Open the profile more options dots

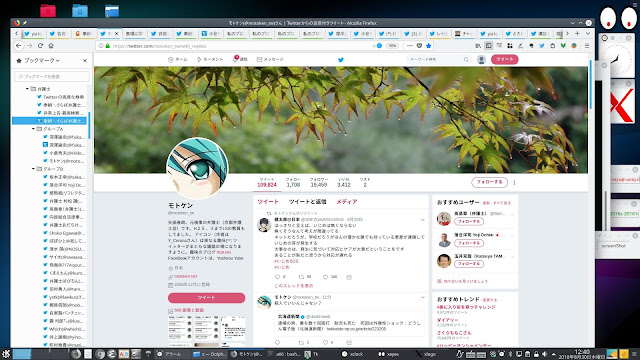(x=514, y=182)
